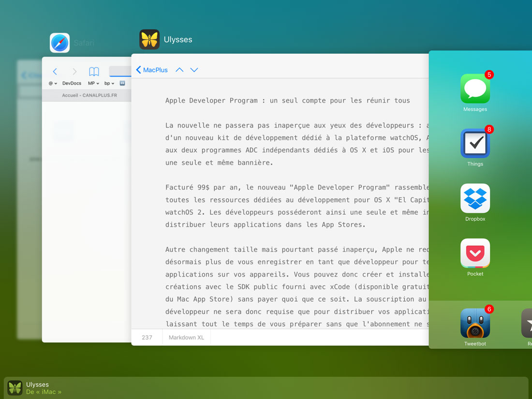Tap the Handoff banner 'De « iMac »'

(x=266, y=388)
